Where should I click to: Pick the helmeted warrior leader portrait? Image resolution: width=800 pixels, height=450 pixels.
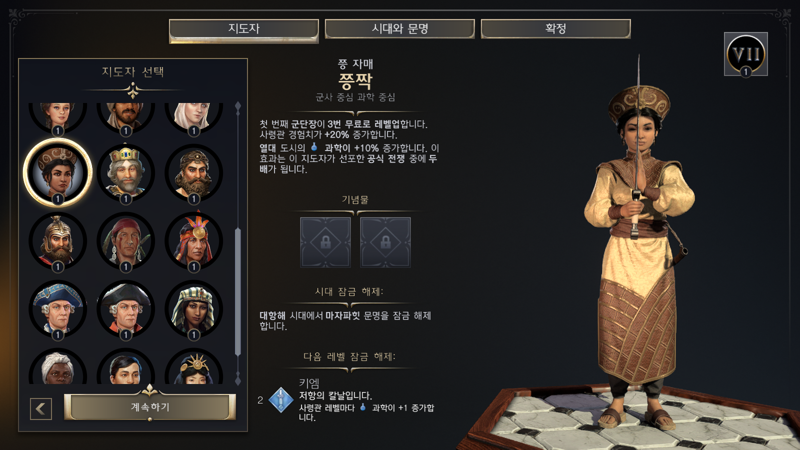pyautogui.click(x=58, y=241)
